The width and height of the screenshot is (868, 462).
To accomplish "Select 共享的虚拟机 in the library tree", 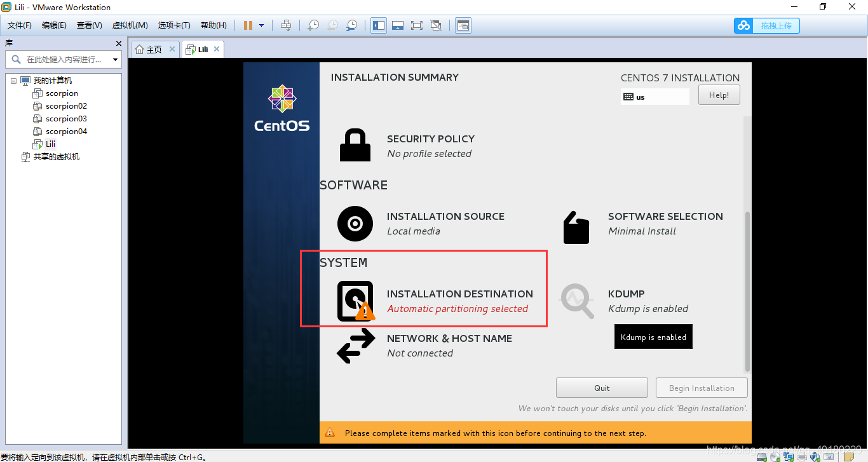I will (x=57, y=157).
